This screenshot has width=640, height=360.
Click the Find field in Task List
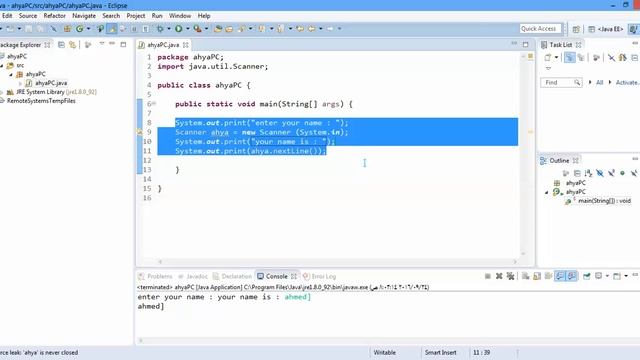[561, 82]
